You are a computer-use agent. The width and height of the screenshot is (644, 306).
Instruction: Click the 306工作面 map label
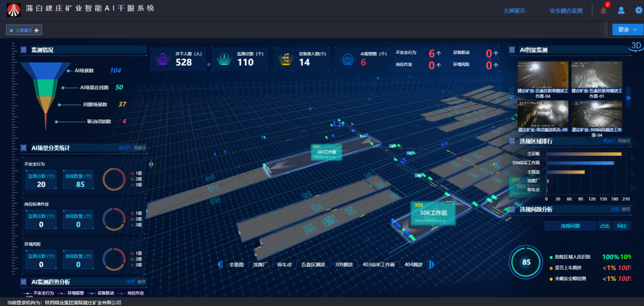(x=433, y=213)
